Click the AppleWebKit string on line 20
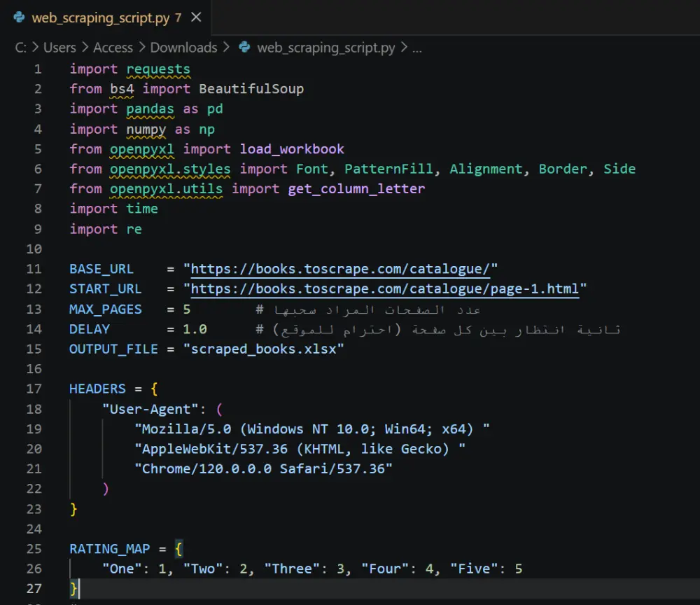This screenshot has height=605, width=700. [300, 449]
